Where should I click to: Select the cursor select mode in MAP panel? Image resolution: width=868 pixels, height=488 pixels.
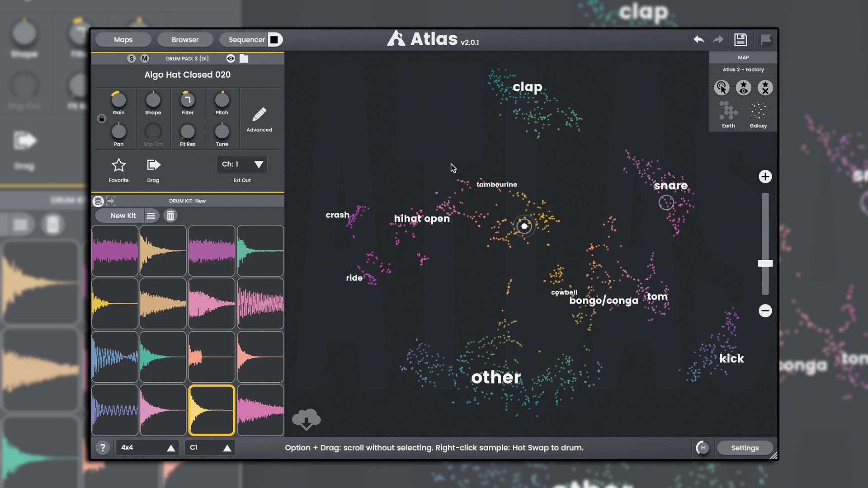point(722,88)
